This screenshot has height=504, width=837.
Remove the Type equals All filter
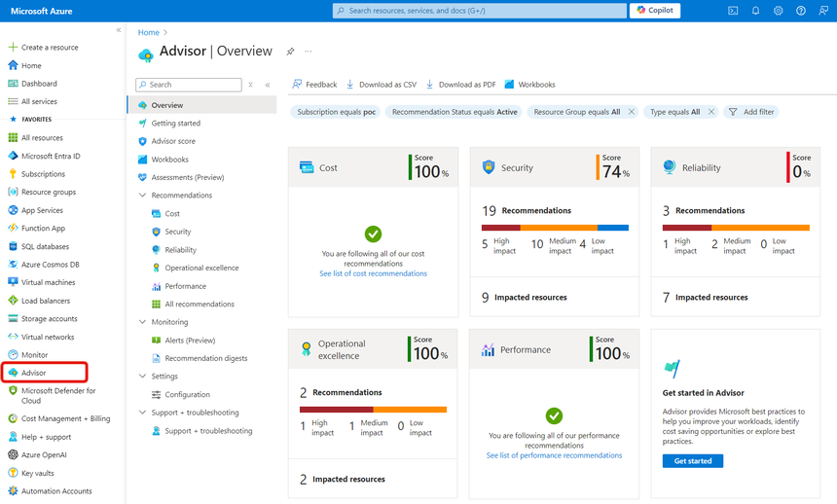(x=711, y=112)
